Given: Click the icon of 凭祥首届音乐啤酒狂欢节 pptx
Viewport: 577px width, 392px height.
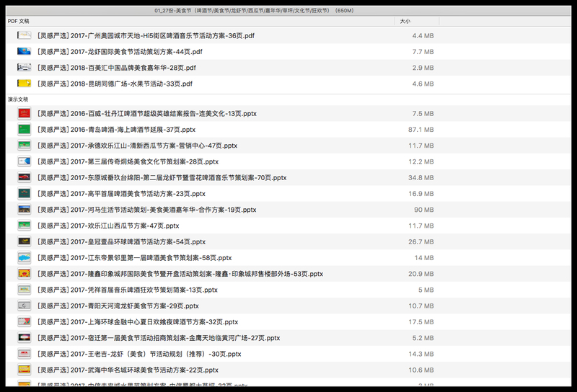Looking at the screenshot, I should coord(25,290).
